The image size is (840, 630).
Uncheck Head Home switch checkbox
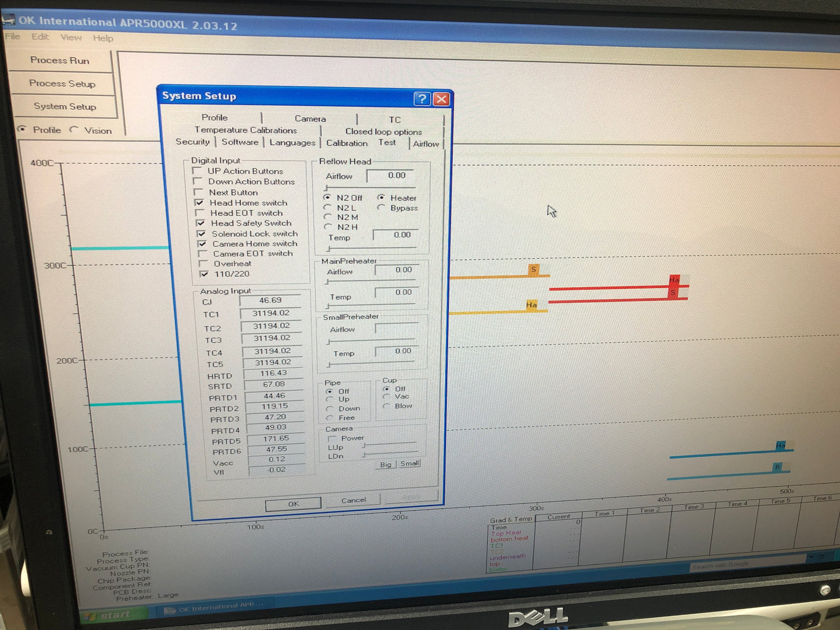coord(199,202)
